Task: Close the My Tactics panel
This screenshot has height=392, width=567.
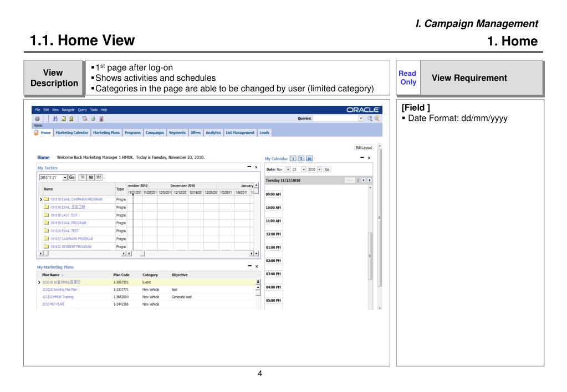Action: [x=256, y=167]
